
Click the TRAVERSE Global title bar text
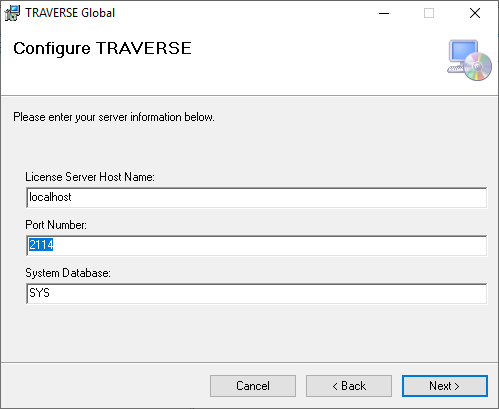tap(70, 13)
